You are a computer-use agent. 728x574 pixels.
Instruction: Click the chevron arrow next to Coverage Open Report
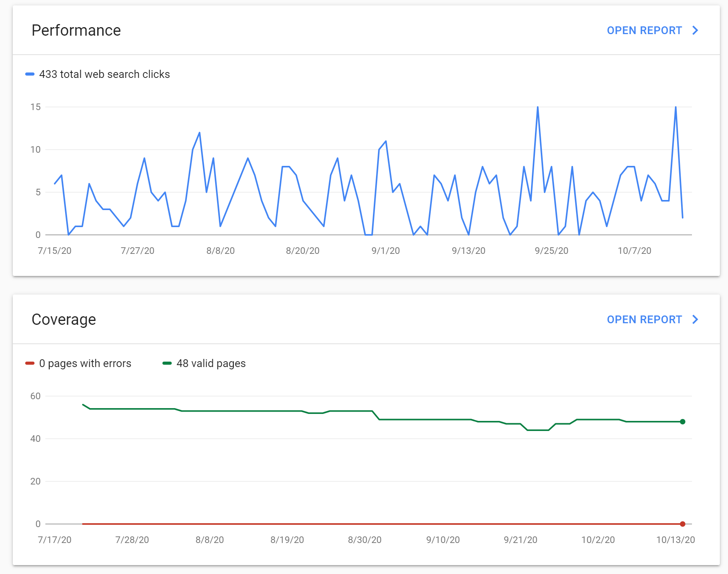tap(695, 319)
